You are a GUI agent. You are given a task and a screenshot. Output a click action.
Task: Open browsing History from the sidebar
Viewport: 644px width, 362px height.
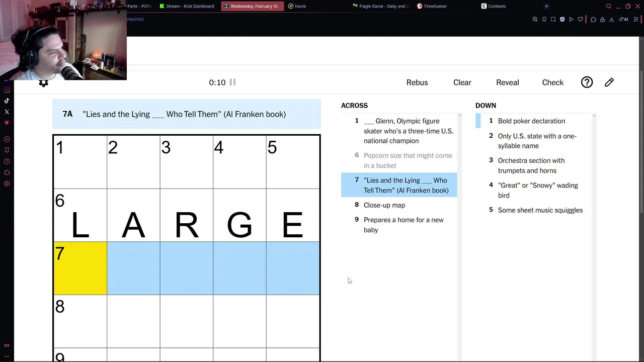pos(7,161)
